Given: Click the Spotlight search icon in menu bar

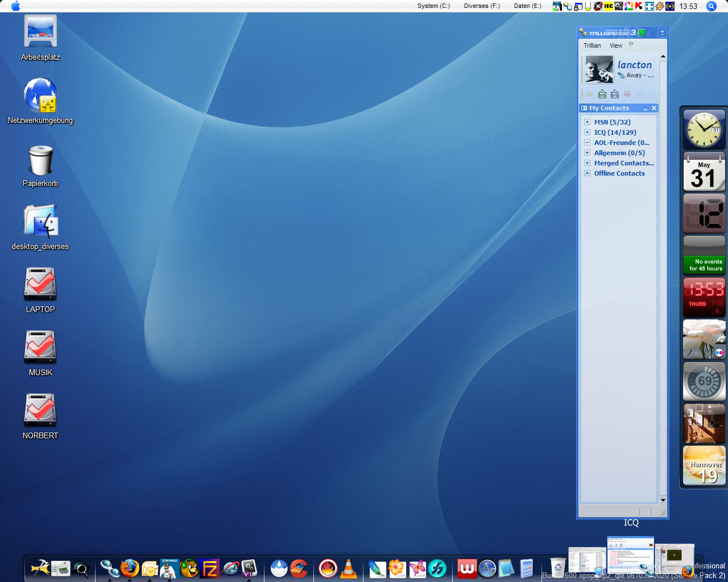Looking at the screenshot, I should pos(711,6).
